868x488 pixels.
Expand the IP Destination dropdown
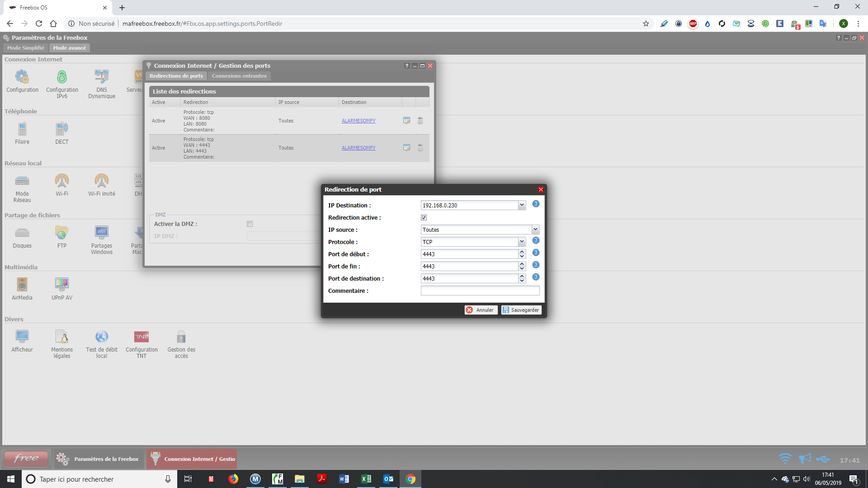click(522, 205)
